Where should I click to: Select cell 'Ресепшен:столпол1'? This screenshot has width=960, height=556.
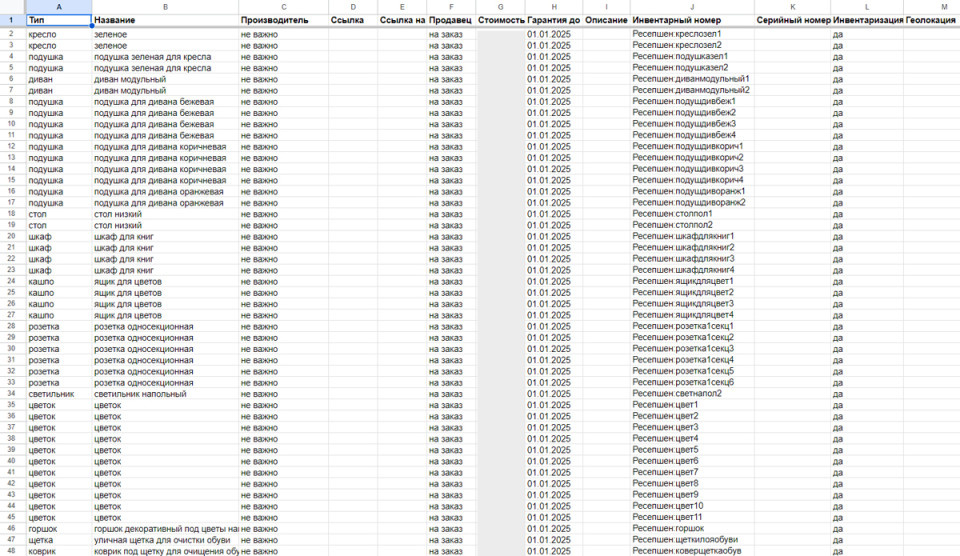click(x=692, y=214)
